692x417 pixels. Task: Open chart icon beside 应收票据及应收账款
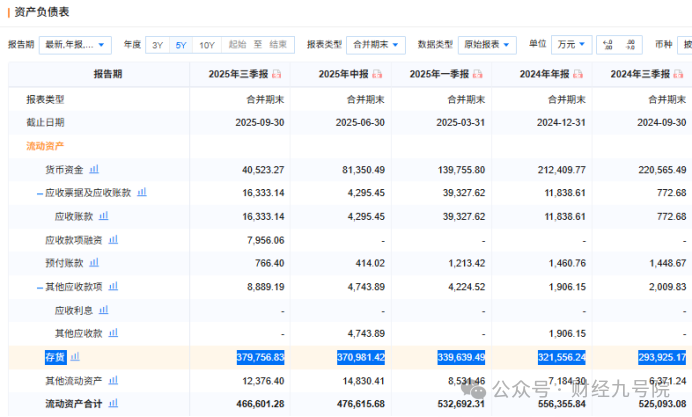pos(142,192)
